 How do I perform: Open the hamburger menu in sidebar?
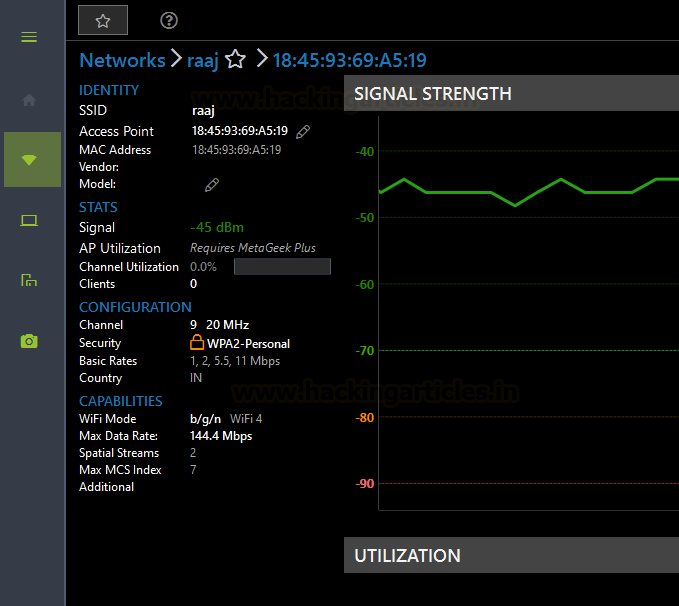pyautogui.click(x=29, y=37)
